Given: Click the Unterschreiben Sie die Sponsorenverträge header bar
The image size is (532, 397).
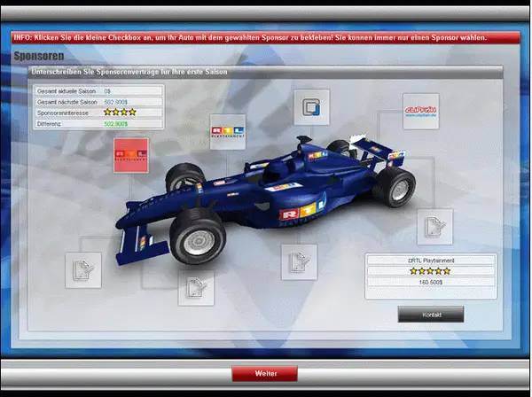Looking at the screenshot, I should tap(265, 70).
